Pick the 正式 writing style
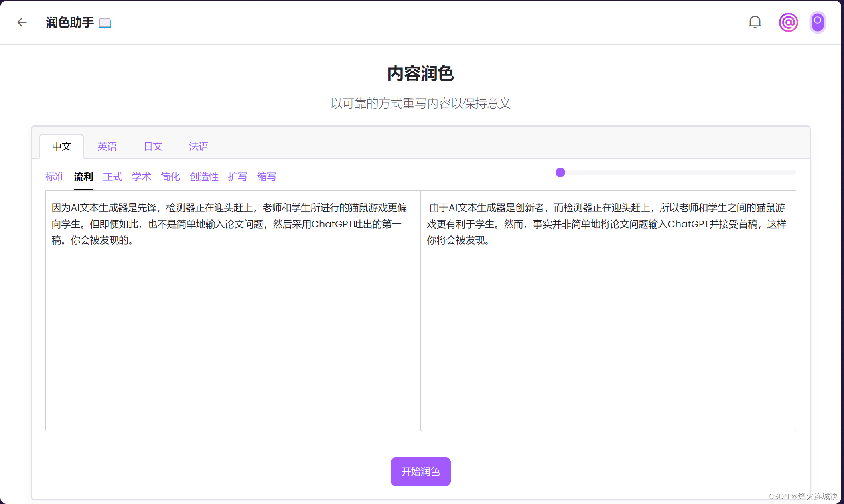844x504 pixels. 112,177
